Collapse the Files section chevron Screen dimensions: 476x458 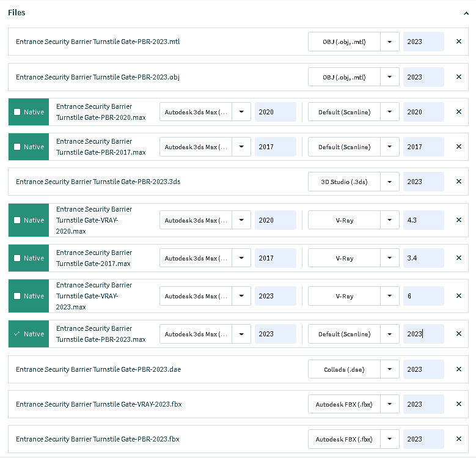pyautogui.click(x=466, y=13)
